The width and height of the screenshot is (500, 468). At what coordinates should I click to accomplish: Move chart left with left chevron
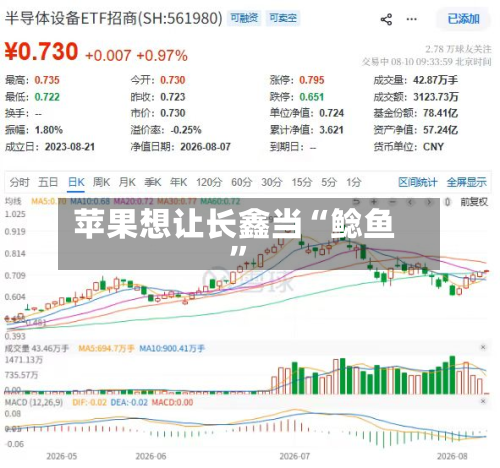coord(411,202)
